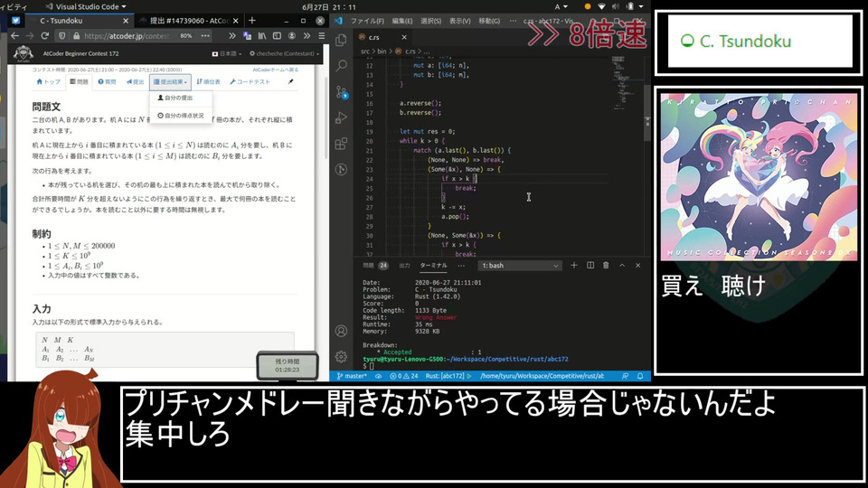Open the コードテスト link
The image size is (868, 488).
click(x=250, y=82)
